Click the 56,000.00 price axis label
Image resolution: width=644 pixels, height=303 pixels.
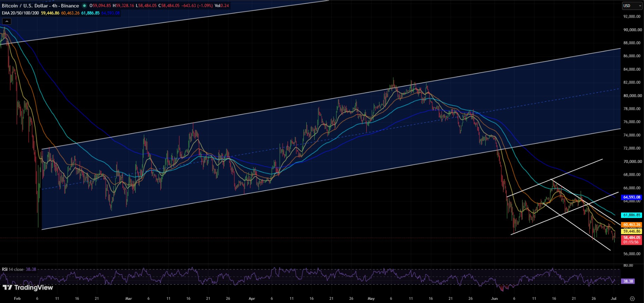pos(632,254)
